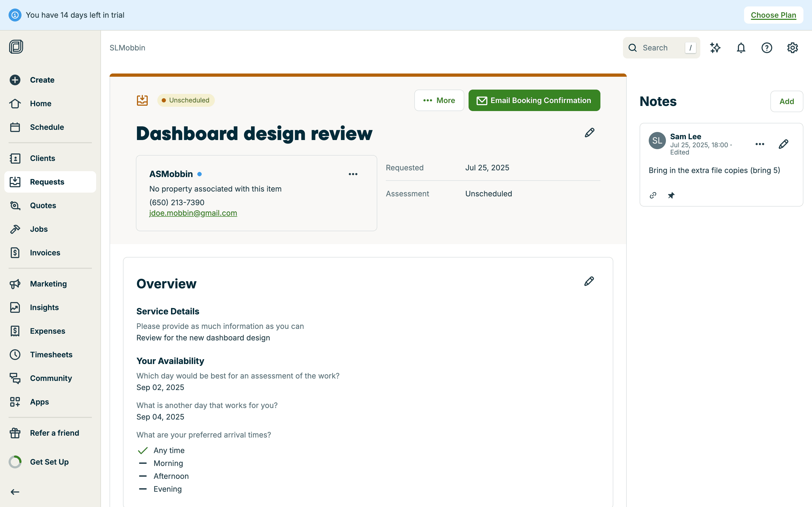812x507 pixels.
Task: Open the help question mark icon
Action: pyautogui.click(x=767, y=48)
